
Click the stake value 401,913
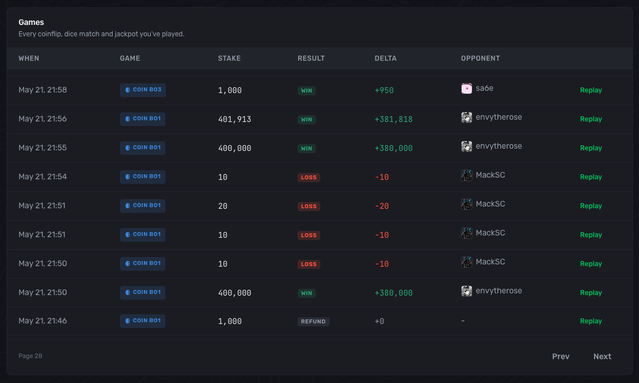[234, 119]
